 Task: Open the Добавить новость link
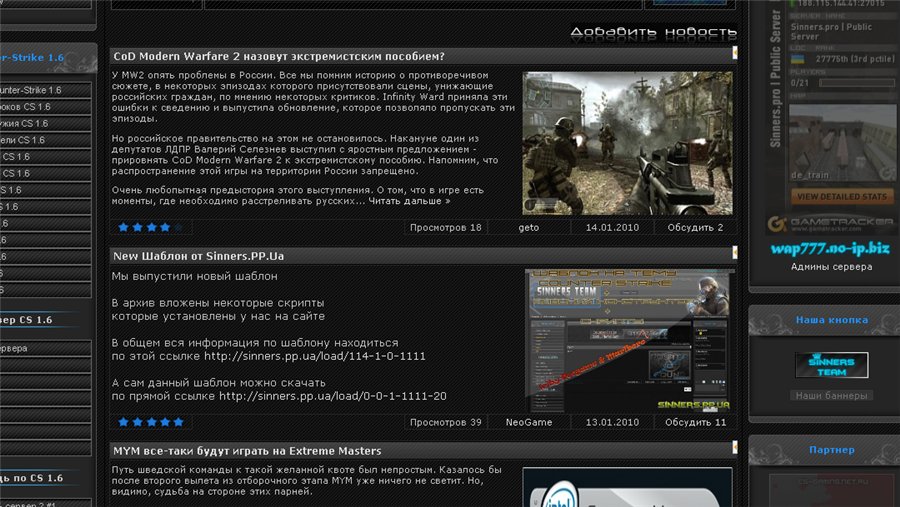(654, 32)
